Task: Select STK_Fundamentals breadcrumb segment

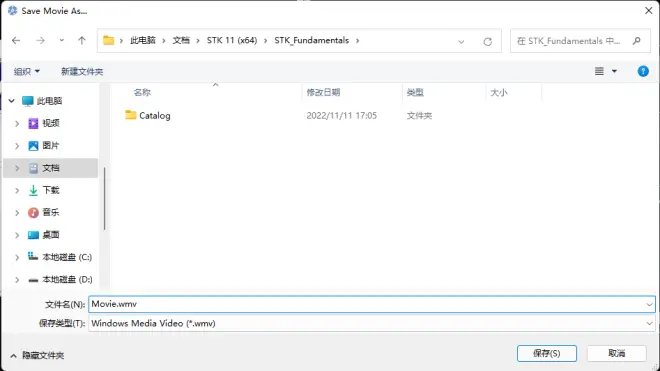Action: (x=311, y=40)
